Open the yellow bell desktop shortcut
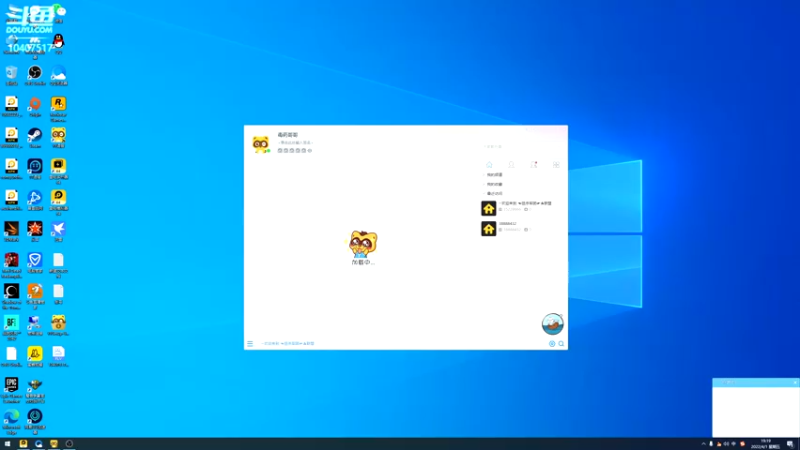The image size is (800, 450). pyautogui.click(x=35, y=357)
